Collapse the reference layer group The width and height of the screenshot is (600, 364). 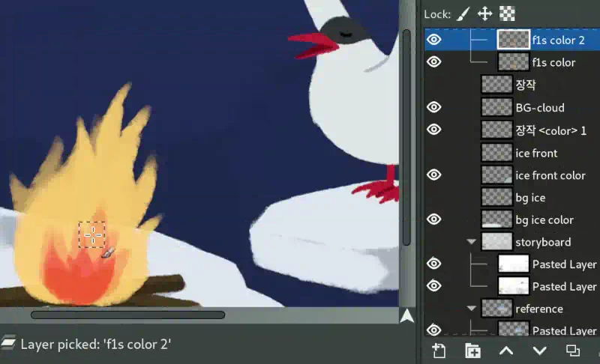472,309
